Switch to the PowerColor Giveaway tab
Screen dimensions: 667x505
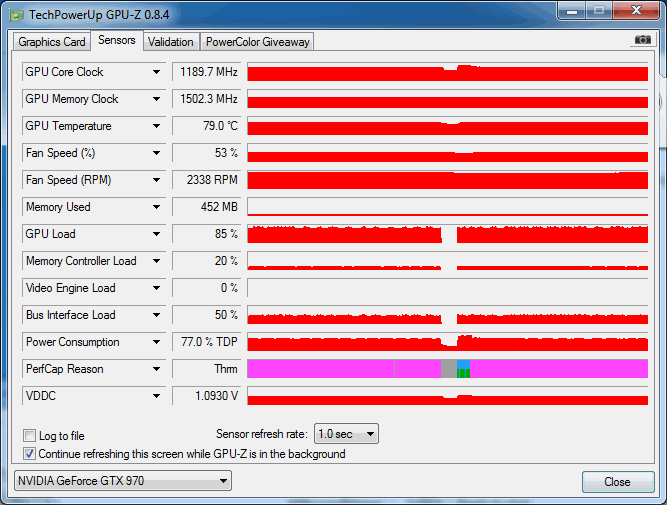258,42
